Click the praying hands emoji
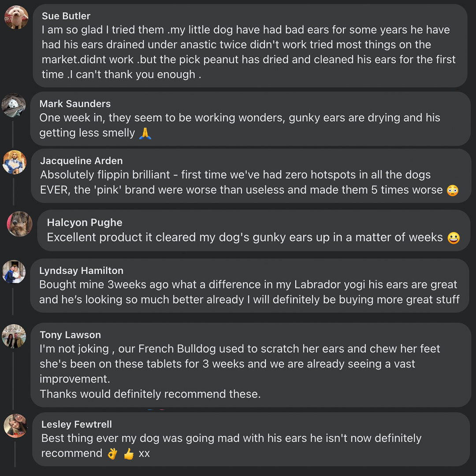 click(145, 133)
